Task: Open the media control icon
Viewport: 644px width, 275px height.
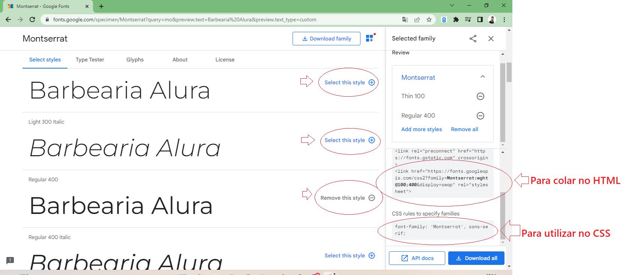Action: [x=468, y=19]
